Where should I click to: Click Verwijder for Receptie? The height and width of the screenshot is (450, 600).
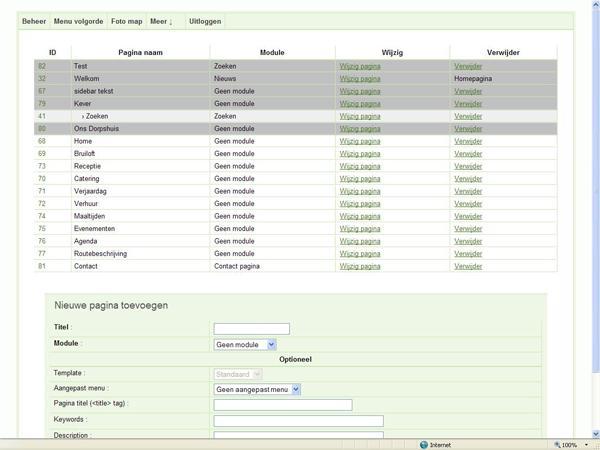pos(468,166)
